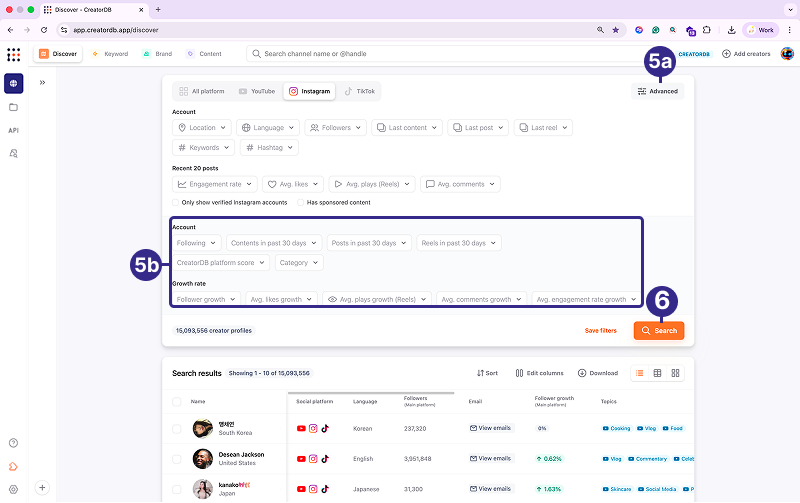Image resolution: width=800 pixels, height=503 pixels.
Task: Click the orange chat icon in sidebar
Action: 14,466
